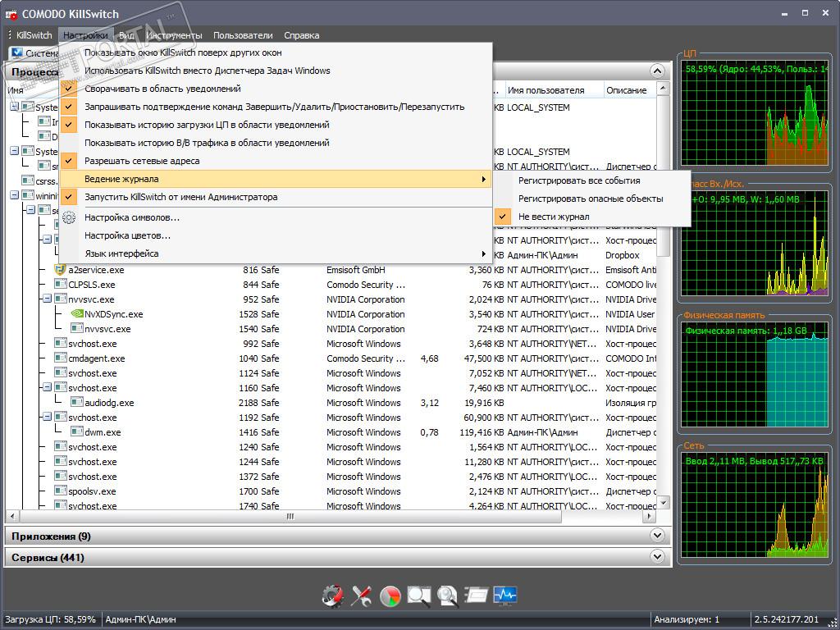Click the a2service.exe shield icon
The image size is (840, 630).
(x=60, y=269)
